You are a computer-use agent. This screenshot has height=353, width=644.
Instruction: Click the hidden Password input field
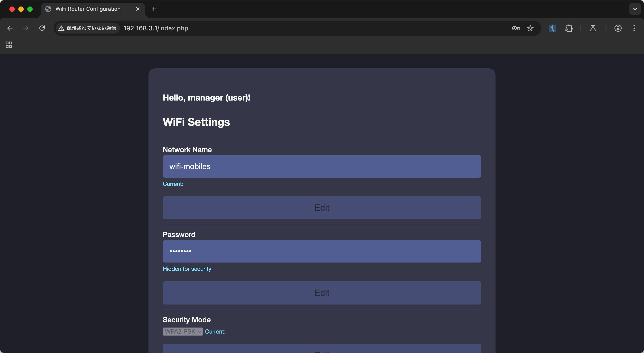(322, 251)
